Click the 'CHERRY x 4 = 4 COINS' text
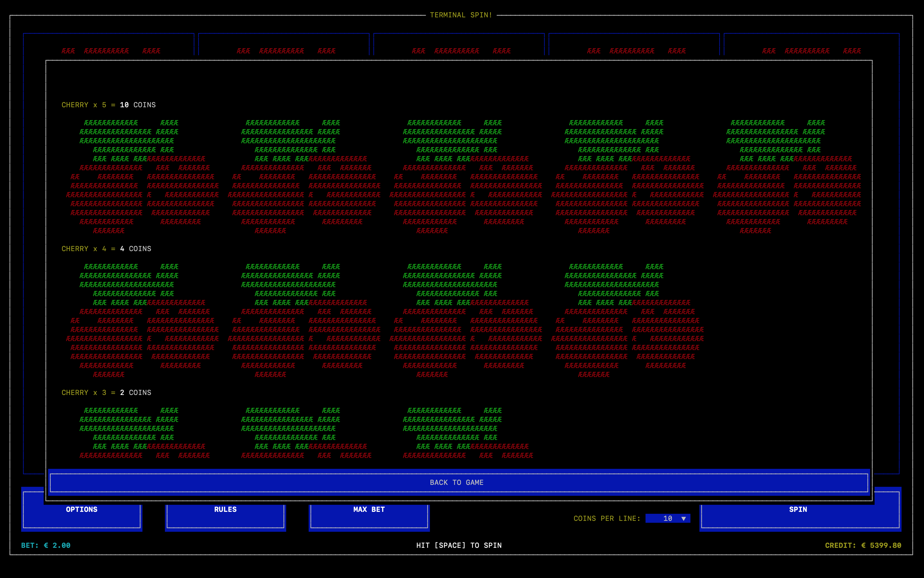This screenshot has width=924, height=578. (x=106, y=249)
